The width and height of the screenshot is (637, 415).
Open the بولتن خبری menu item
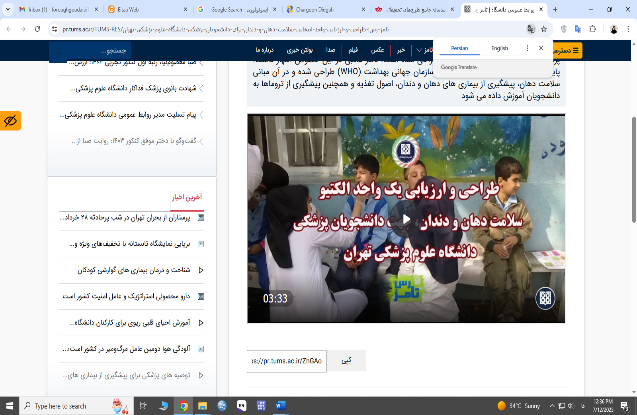pyautogui.click(x=299, y=50)
